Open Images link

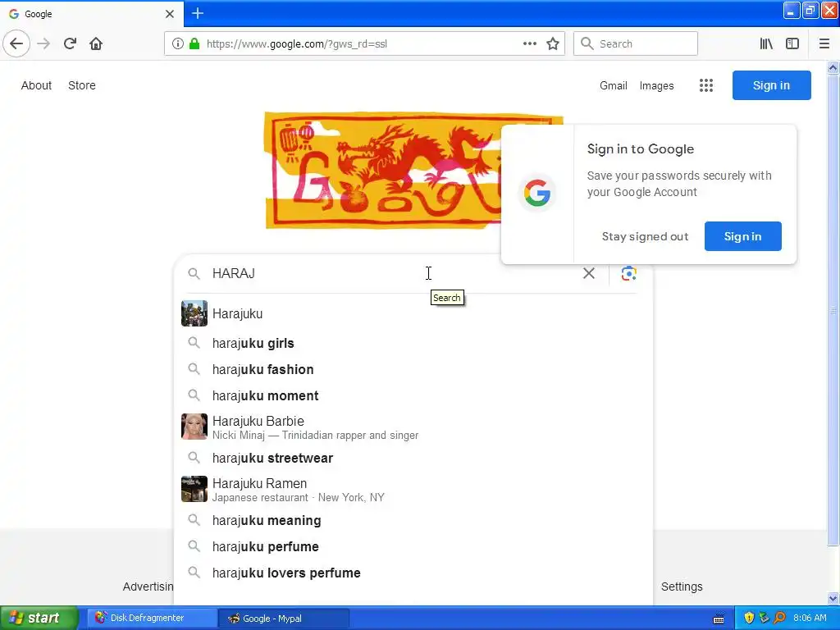(x=657, y=85)
